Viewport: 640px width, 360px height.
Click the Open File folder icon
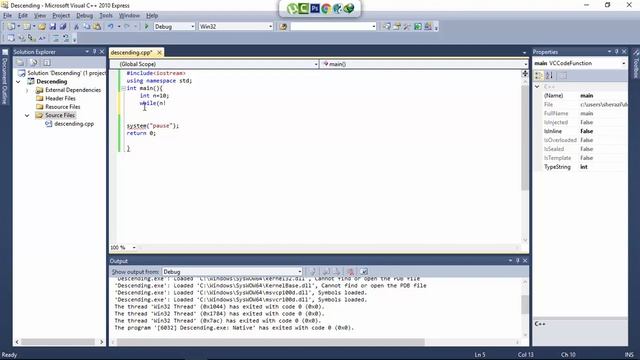pos(42,27)
